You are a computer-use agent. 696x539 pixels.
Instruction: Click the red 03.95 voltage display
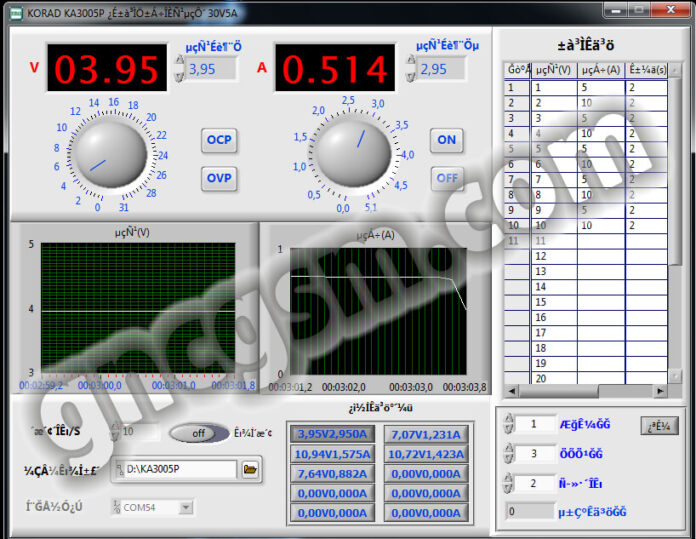point(107,68)
